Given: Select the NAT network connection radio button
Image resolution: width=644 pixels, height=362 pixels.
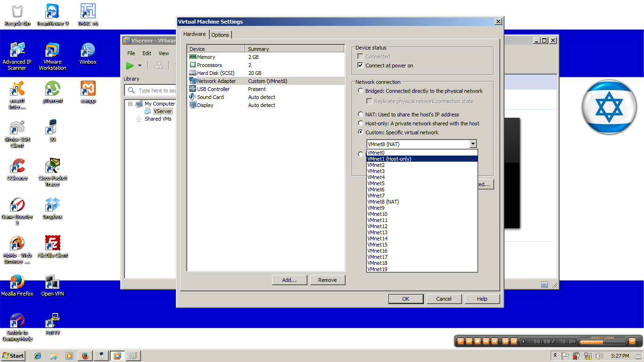Looking at the screenshot, I should pos(361,115).
